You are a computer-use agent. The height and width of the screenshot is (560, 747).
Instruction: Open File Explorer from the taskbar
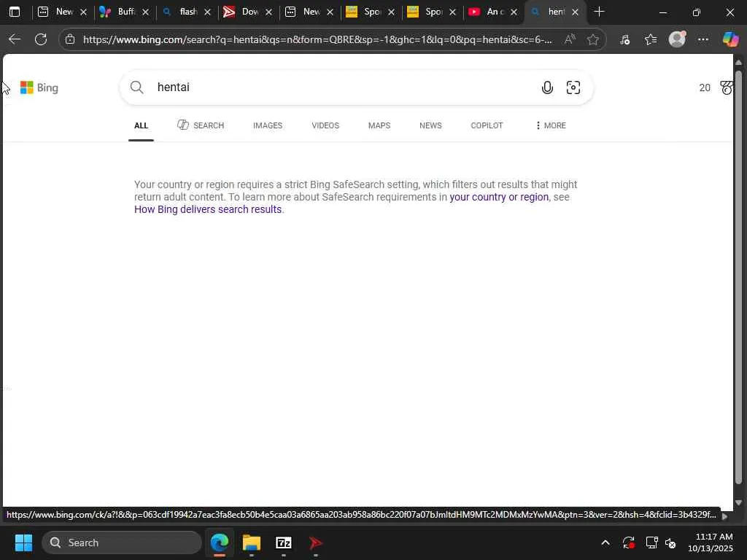[252, 542]
